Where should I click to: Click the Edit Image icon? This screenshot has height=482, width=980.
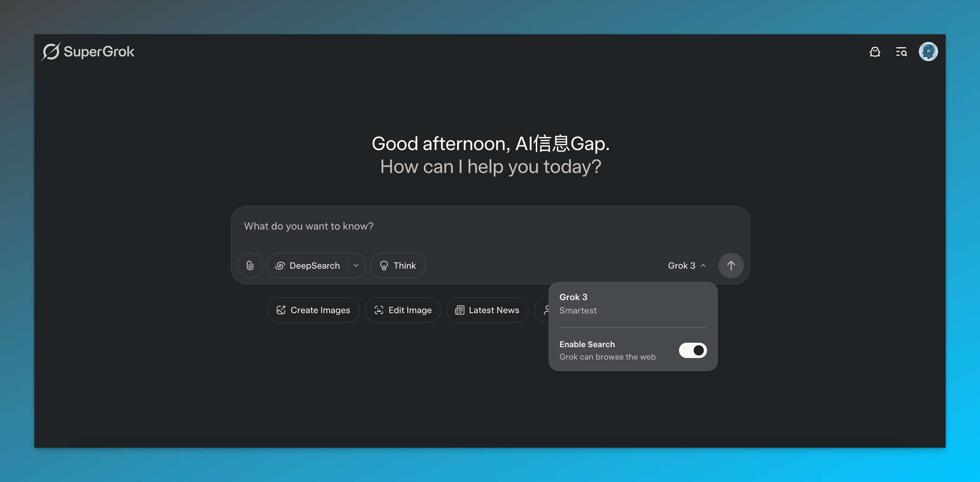(x=379, y=310)
